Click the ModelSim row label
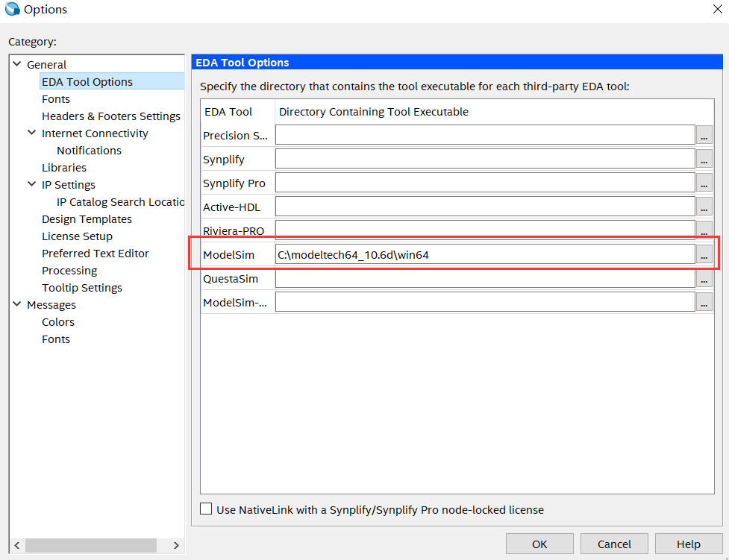Image resolution: width=729 pixels, height=560 pixels. click(x=228, y=255)
